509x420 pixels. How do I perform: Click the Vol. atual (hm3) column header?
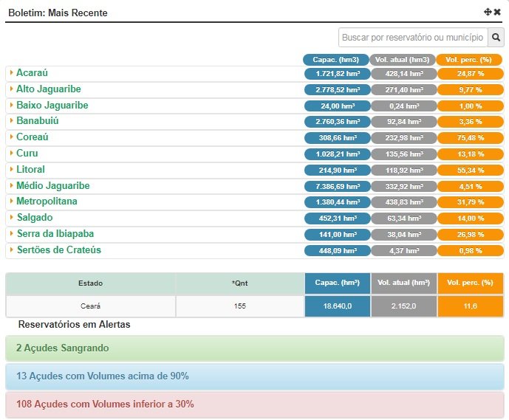click(402, 60)
